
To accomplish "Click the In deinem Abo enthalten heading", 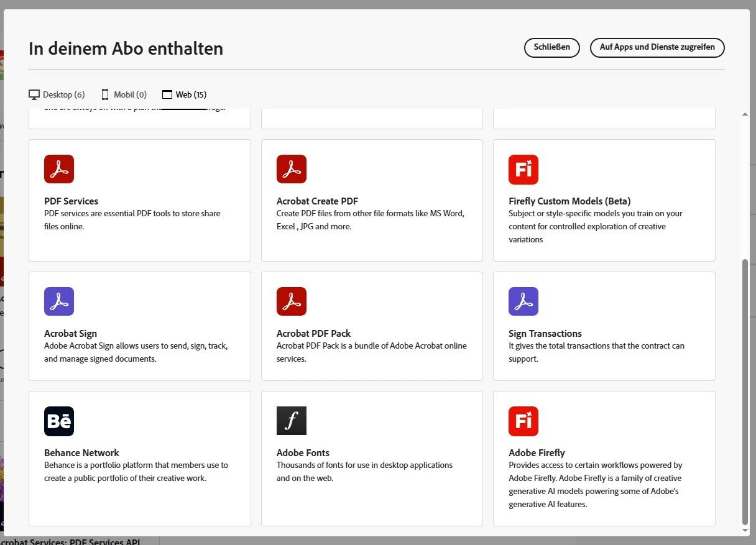I will pos(126,48).
